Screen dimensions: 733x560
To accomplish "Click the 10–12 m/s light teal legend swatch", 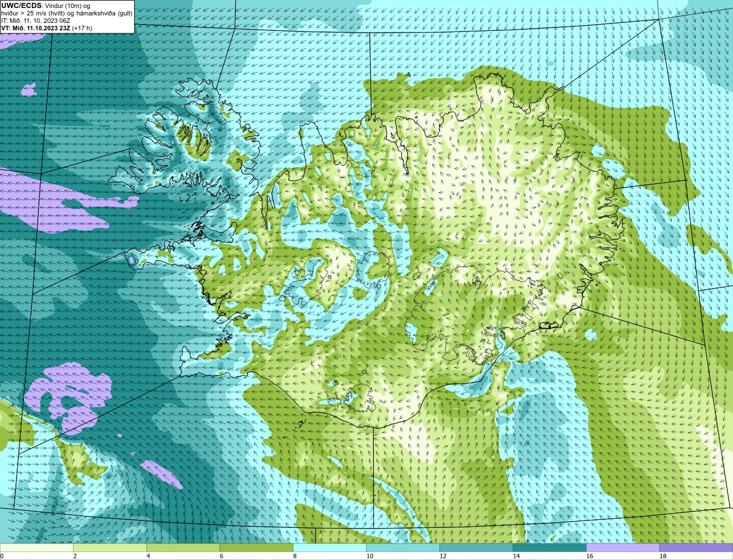I will [x=403, y=548].
